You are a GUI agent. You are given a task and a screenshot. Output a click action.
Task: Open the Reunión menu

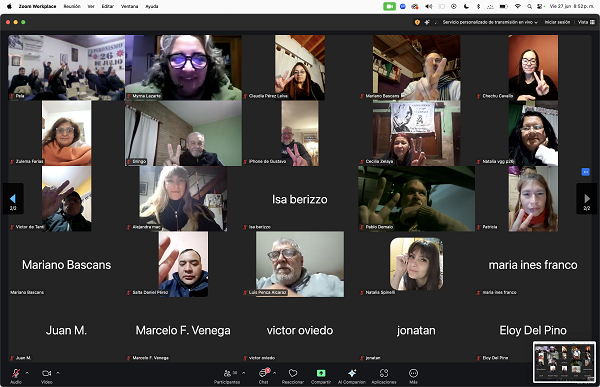tap(72, 7)
